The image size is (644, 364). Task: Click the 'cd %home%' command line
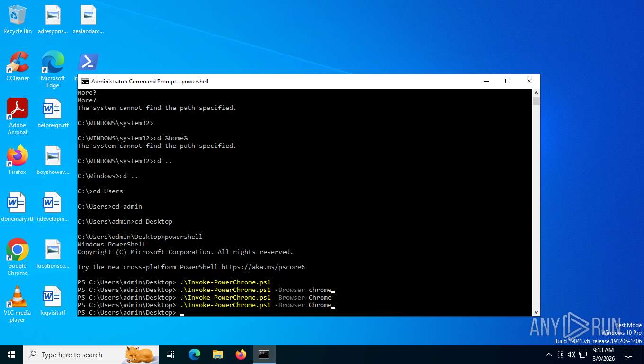133,138
